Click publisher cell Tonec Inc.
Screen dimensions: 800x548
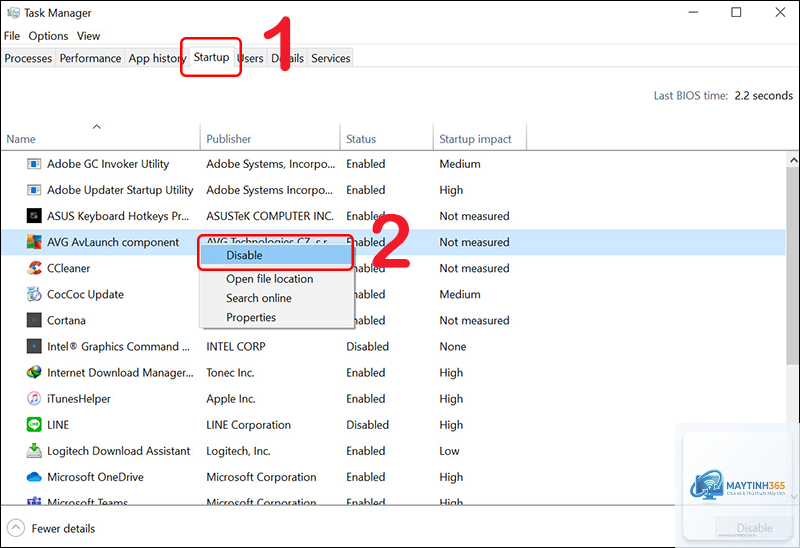click(230, 372)
